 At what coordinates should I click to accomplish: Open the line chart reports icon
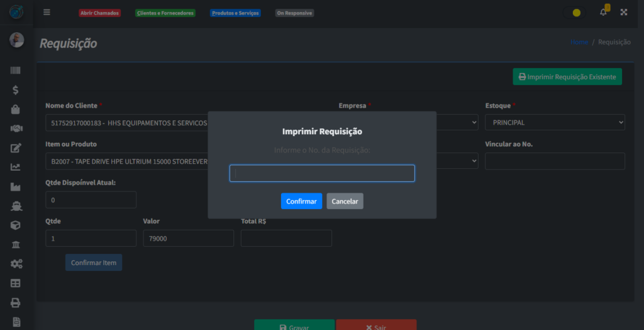tap(16, 167)
